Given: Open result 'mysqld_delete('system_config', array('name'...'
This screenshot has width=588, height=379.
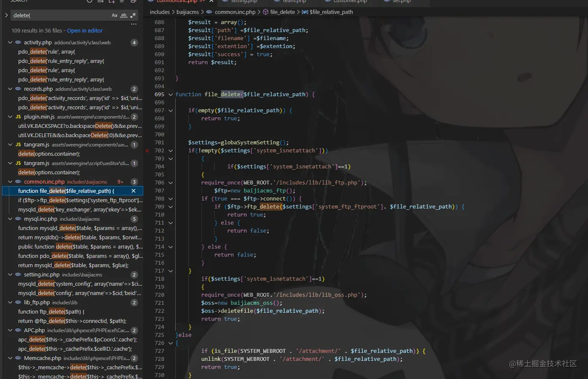Looking at the screenshot, I should [x=80, y=284].
